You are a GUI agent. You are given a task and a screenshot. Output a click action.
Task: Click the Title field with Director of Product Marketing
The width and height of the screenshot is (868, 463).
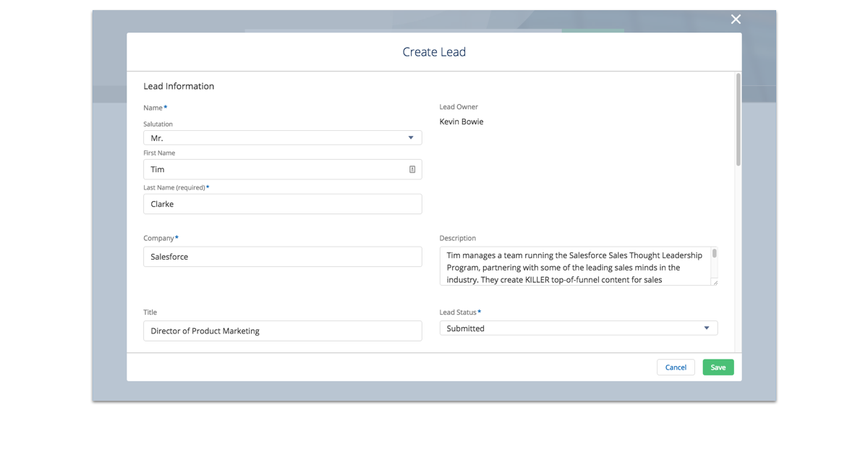(x=282, y=331)
